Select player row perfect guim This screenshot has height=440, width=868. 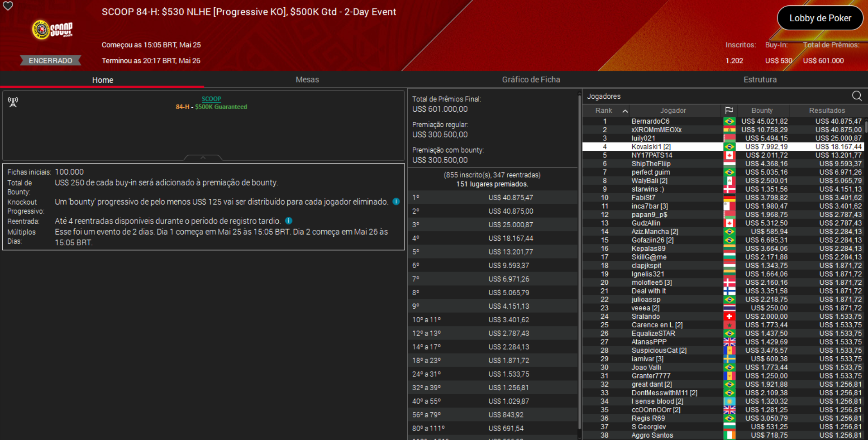(x=723, y=172)
